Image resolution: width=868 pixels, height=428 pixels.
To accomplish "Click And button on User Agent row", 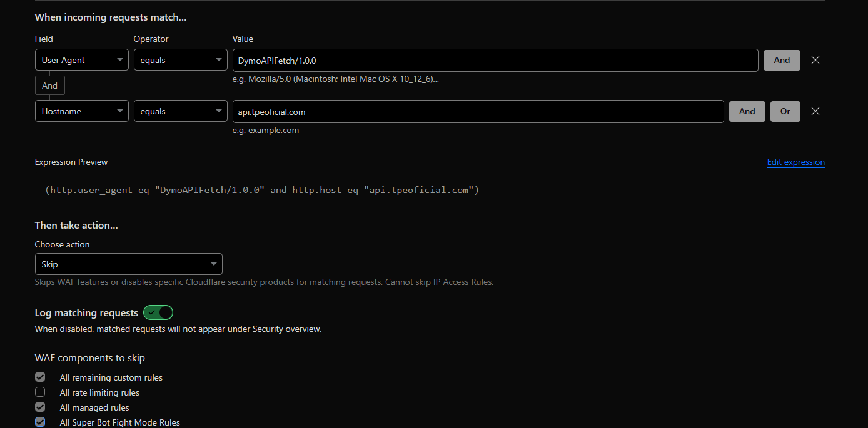I will point(782,60).
